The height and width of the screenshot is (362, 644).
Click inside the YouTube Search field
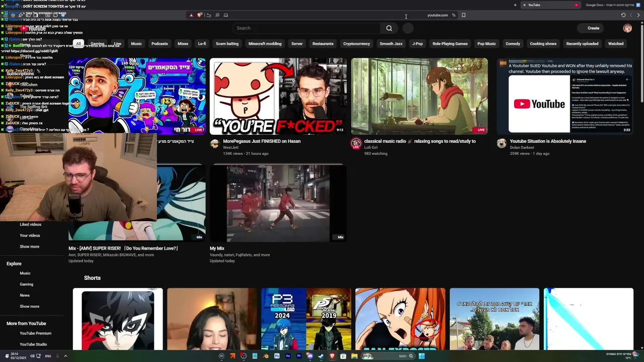click(x=307, y=28)
